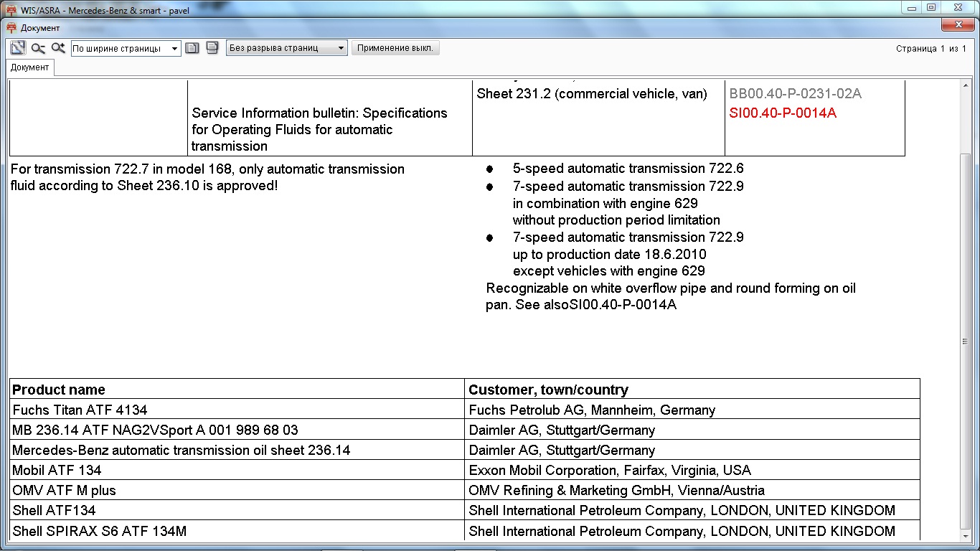The width and height of the screenshot is (980, 551).
Task: Click the zoom out magnifier icon
Action: click(x=38, y=48)
